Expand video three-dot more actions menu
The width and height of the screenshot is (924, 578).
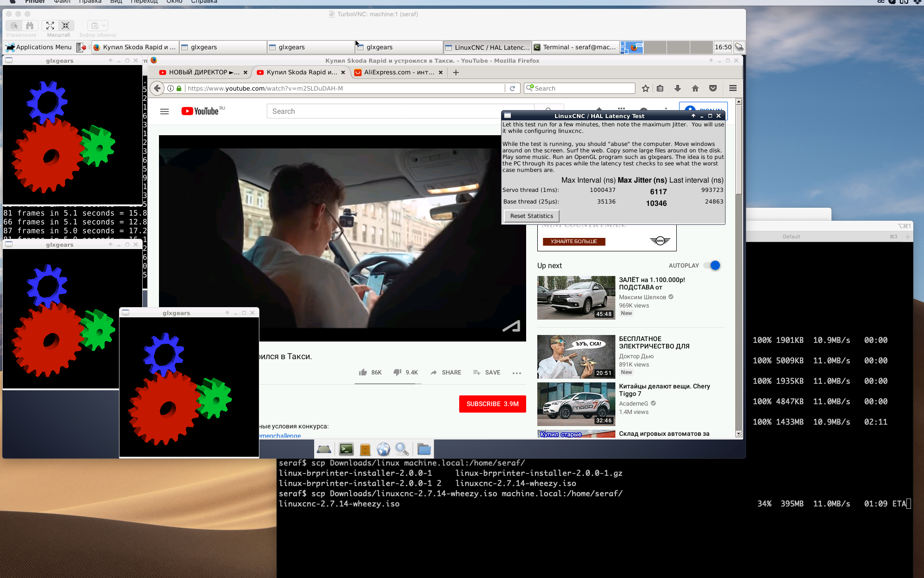(516, 373)
